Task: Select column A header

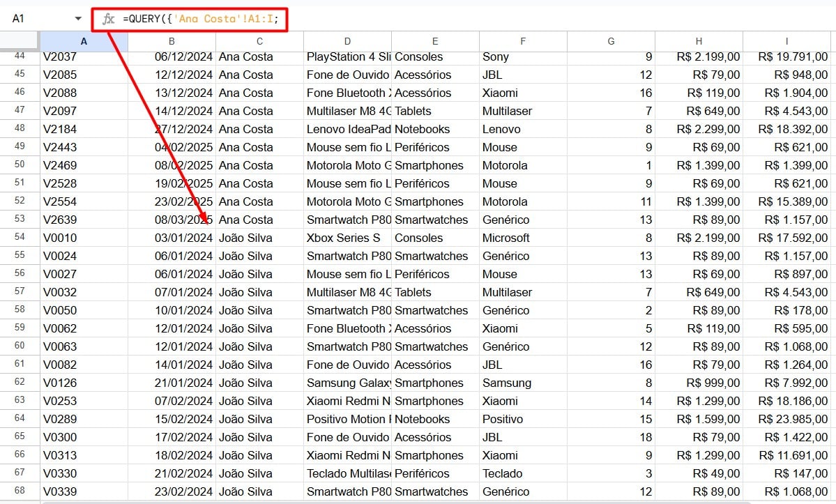Action: pyautogui.click(x=84, y=41)
